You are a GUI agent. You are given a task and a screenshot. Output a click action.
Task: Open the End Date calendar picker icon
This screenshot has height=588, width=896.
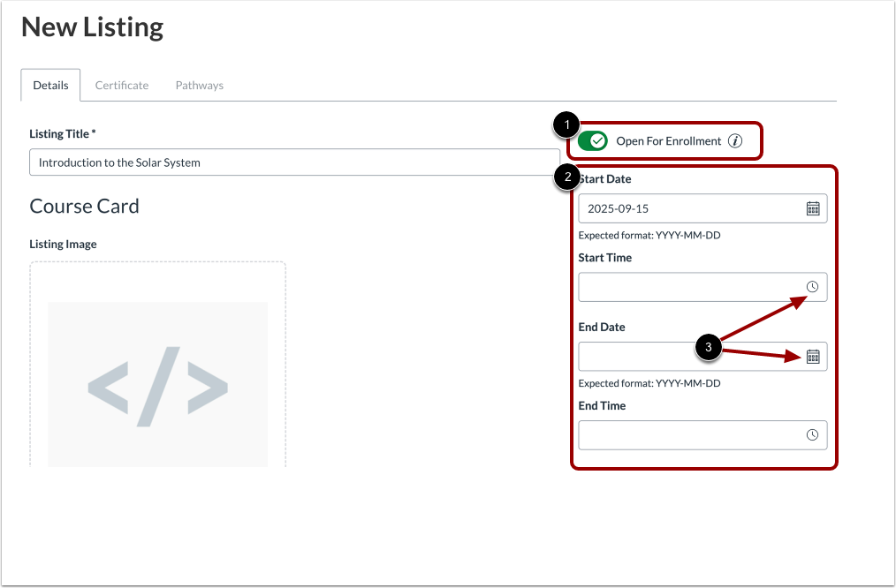(813, 357)
